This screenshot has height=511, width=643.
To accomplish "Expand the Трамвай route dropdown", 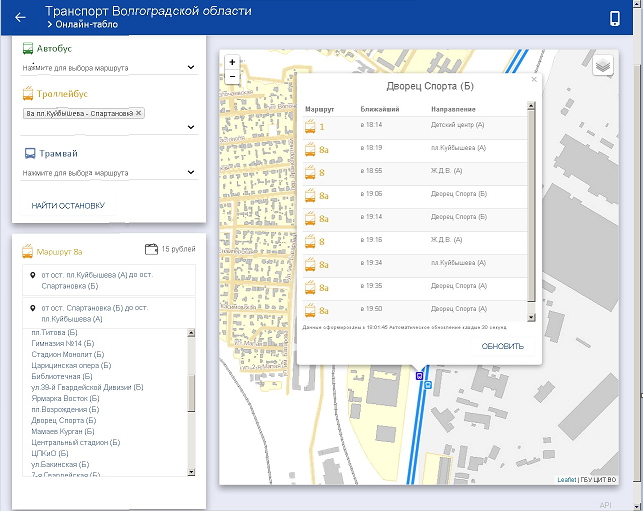I will pyautogui.click(x=190, y=172).
